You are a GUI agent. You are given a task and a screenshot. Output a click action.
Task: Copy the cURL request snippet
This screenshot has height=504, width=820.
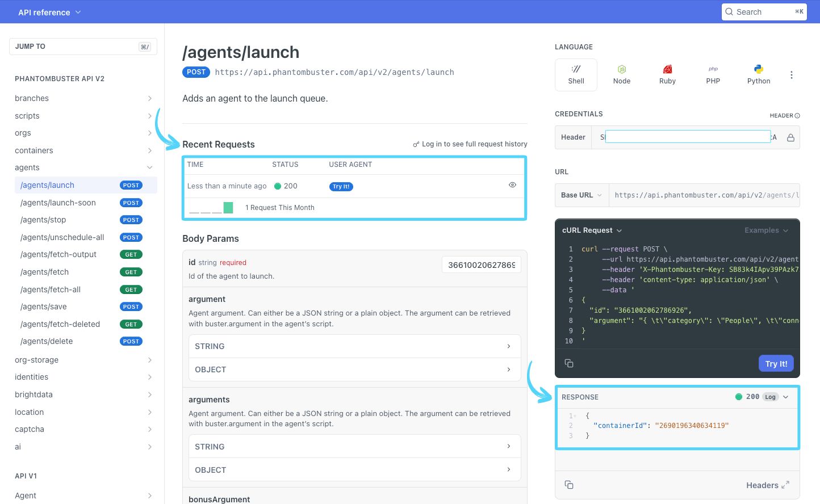(x=569, y=363)
